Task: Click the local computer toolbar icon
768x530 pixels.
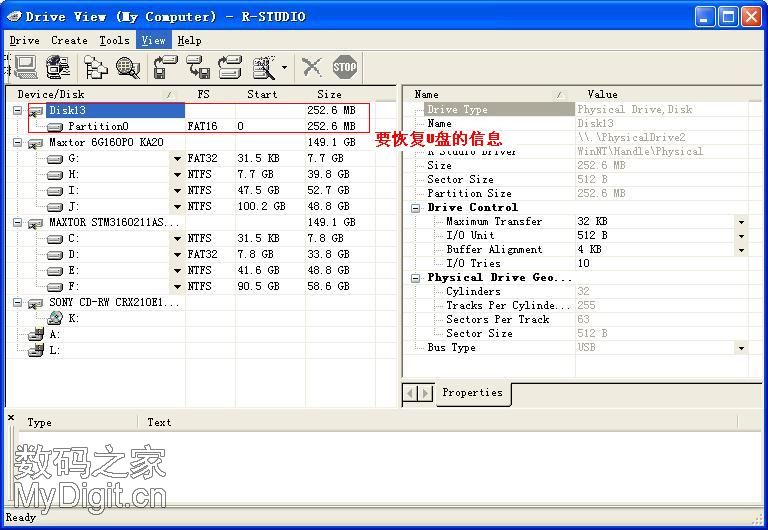Action: 26,67
